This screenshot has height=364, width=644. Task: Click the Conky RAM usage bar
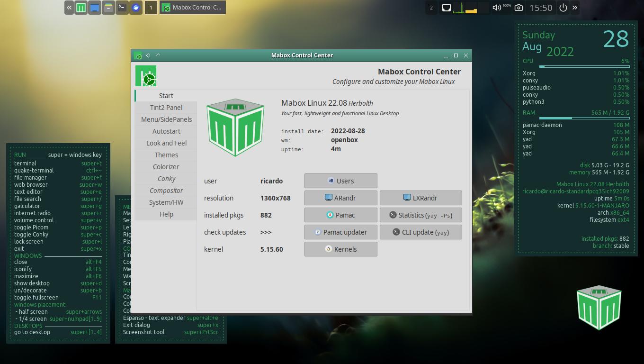[584, 118]
